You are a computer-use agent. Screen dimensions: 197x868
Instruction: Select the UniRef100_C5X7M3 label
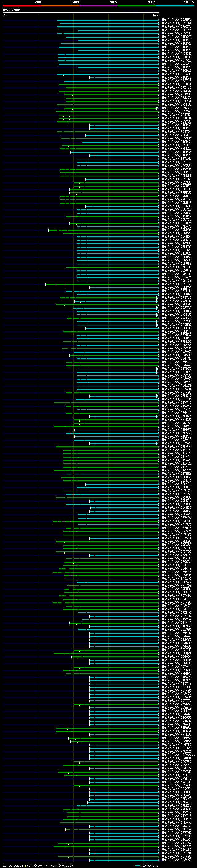tap(176, 650)
